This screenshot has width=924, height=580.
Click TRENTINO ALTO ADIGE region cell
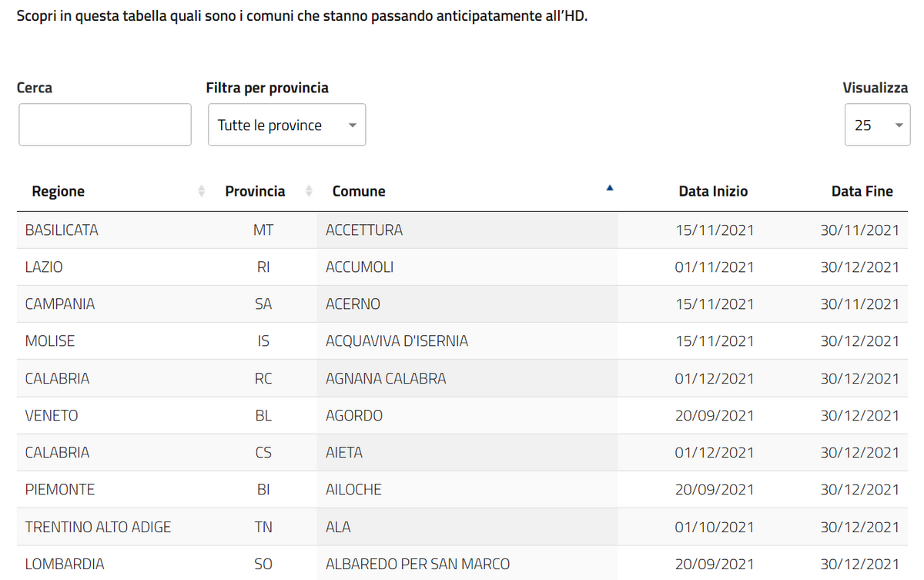point(98,527)
